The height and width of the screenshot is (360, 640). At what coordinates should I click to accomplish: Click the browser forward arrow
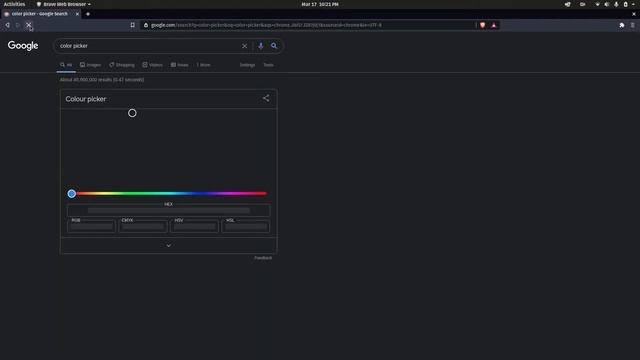tap(18, 25)
